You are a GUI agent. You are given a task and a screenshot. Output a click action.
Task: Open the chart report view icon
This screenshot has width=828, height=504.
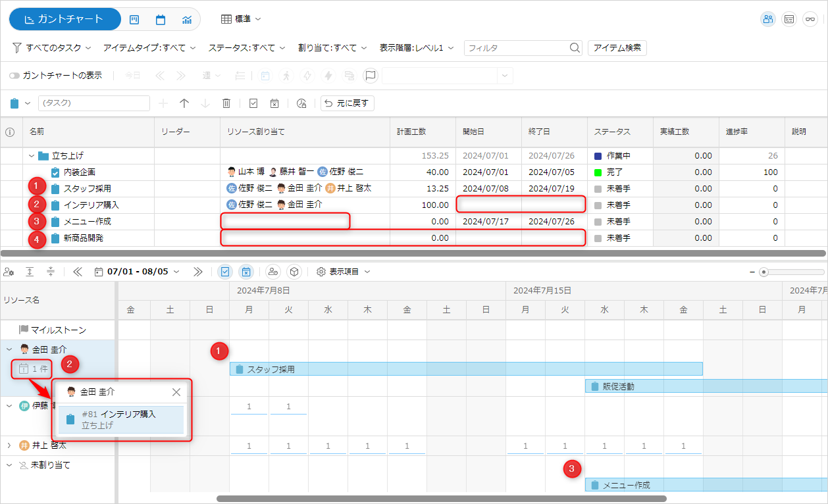187,20
